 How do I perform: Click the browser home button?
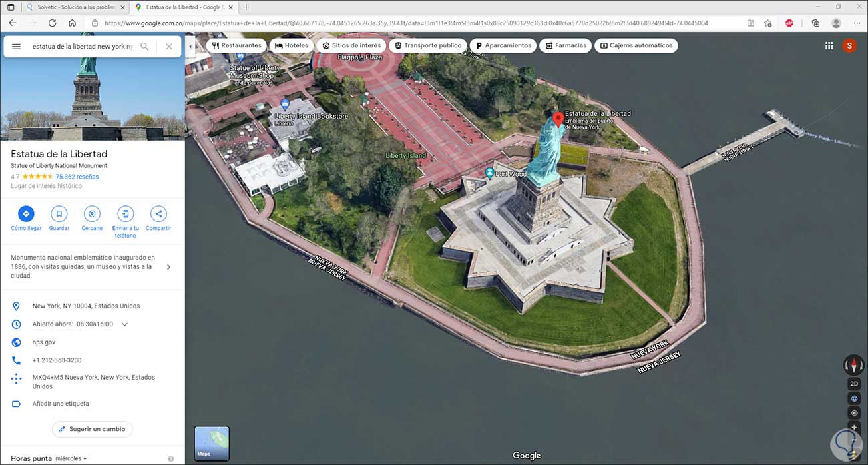pyautogui.click(x=72, y=23)
